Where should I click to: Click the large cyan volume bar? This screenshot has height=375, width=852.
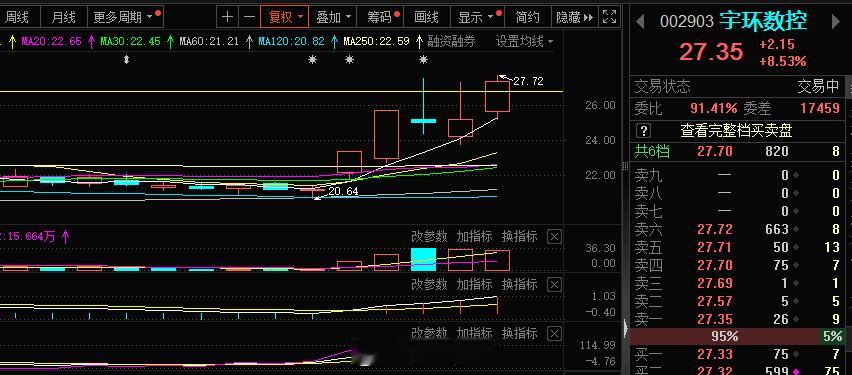pyautogui.click(x=423, y=259)
